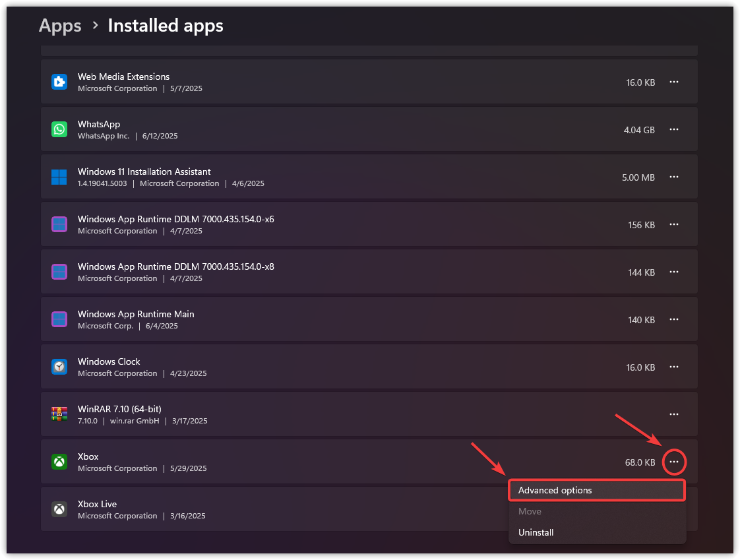
Task: Open the three-dot menu for Xbox
Action: pyautogui.click(x=673, y=462)
